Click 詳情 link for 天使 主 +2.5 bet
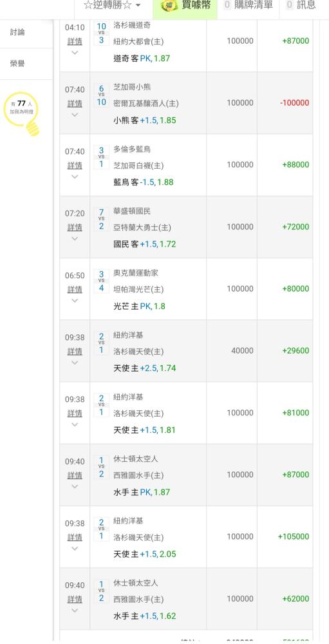 tap(75, 352)
